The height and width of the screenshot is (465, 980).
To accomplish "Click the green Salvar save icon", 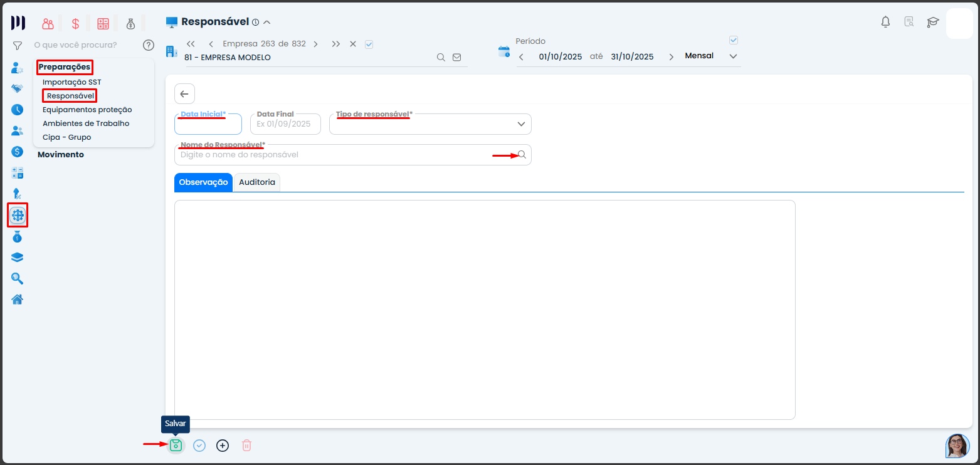I will (176, 446).
